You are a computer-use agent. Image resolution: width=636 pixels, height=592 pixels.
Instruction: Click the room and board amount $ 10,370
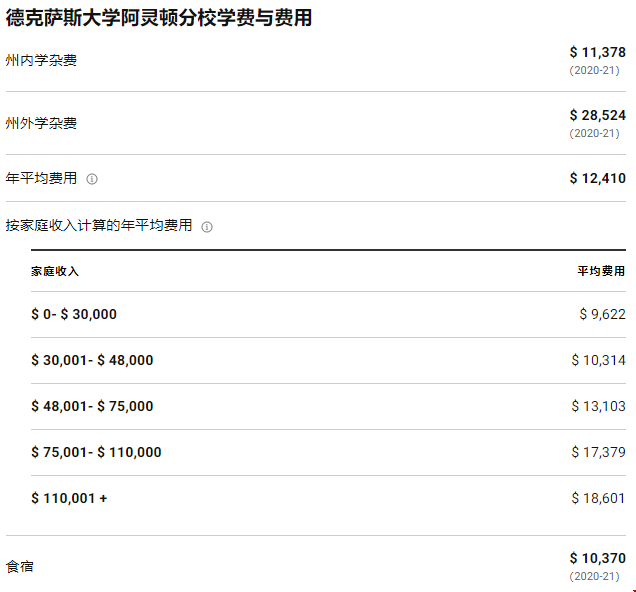[x=597, y=558]
